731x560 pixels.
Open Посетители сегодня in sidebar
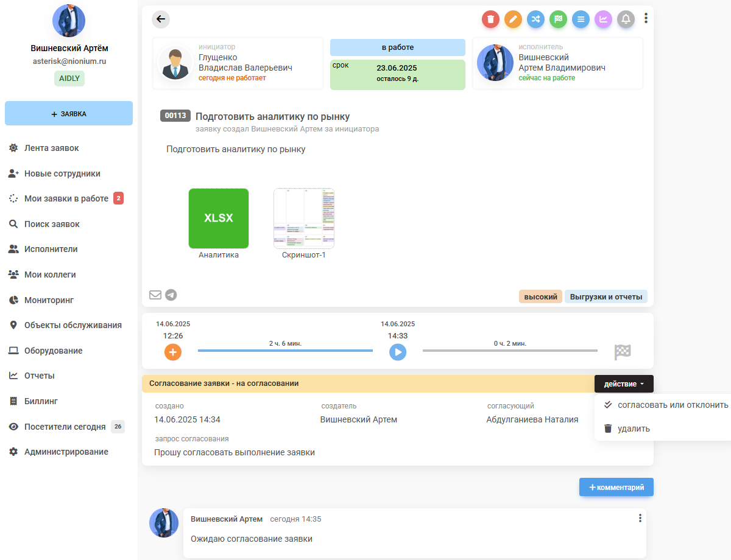click(x=66, y=427)
